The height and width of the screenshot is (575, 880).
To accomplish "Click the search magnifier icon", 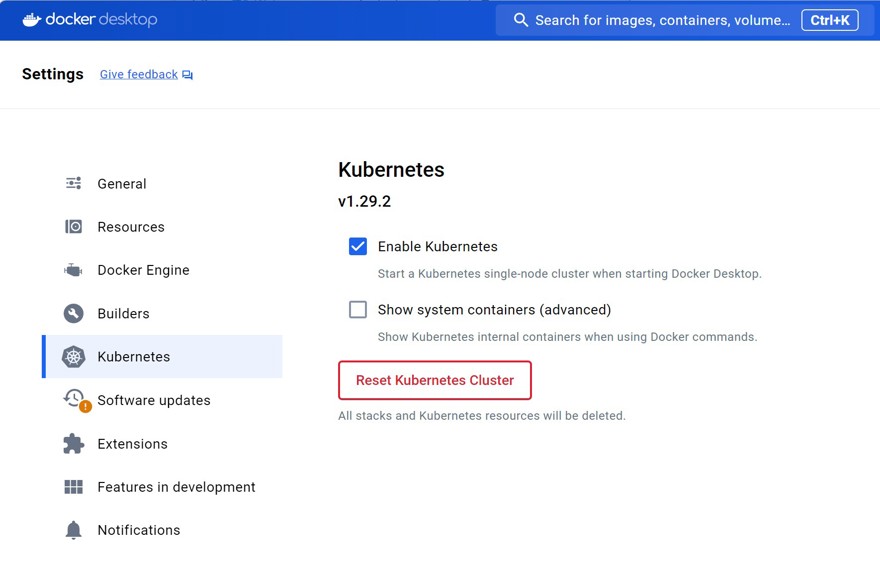I will 521,20.
